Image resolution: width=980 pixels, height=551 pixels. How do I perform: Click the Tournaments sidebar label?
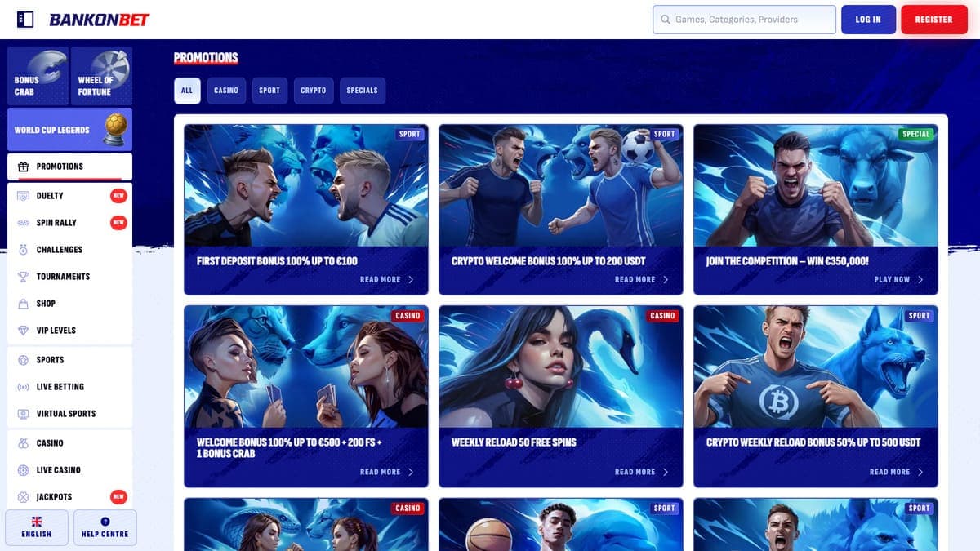click(x=63, y=277)
